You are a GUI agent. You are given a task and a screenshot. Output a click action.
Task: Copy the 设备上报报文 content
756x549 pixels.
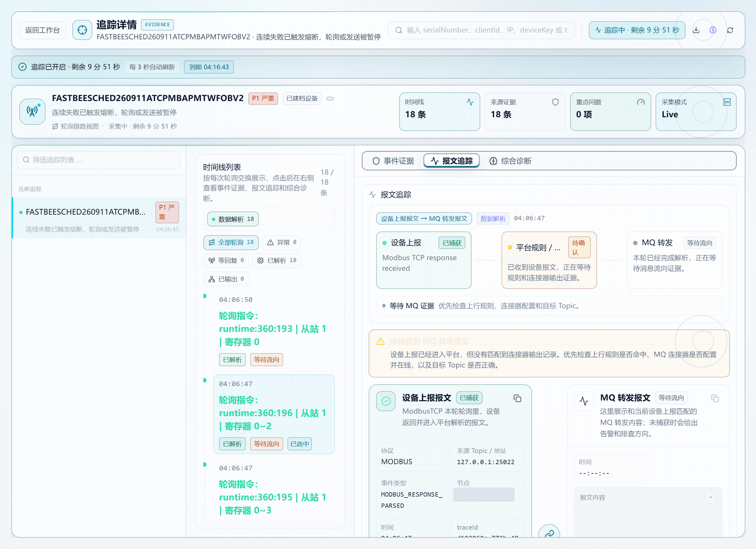point(517,398)
